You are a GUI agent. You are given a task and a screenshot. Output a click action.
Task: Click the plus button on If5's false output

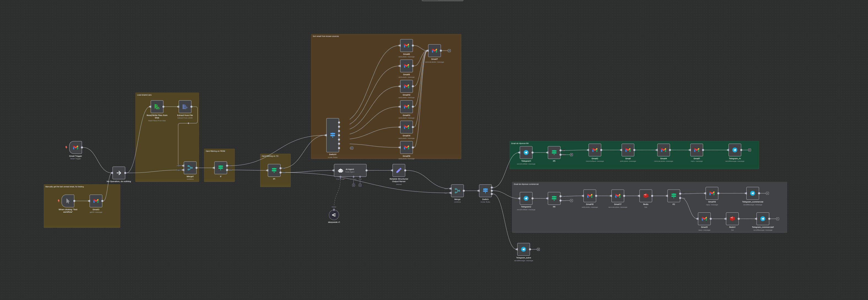coord(572,154)
